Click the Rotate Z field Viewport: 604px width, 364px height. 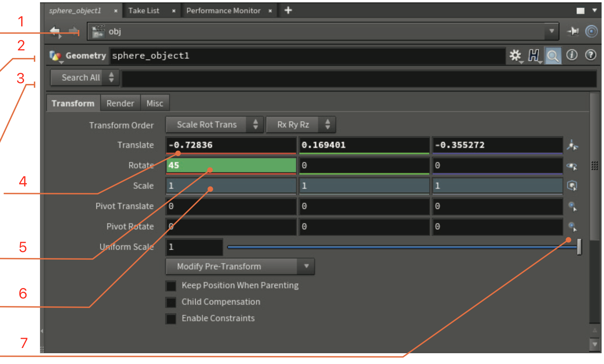click(x=498, y=166)
